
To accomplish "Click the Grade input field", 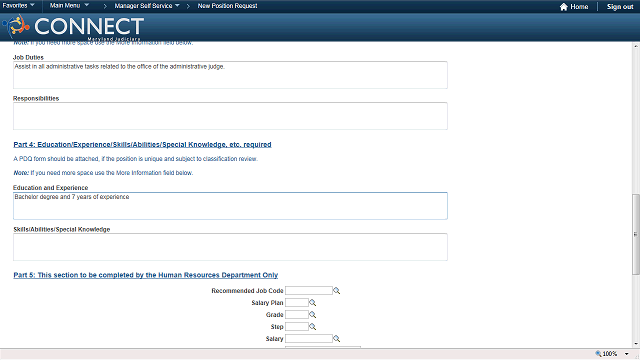I will pyautogui.click(x=297, y=315).
